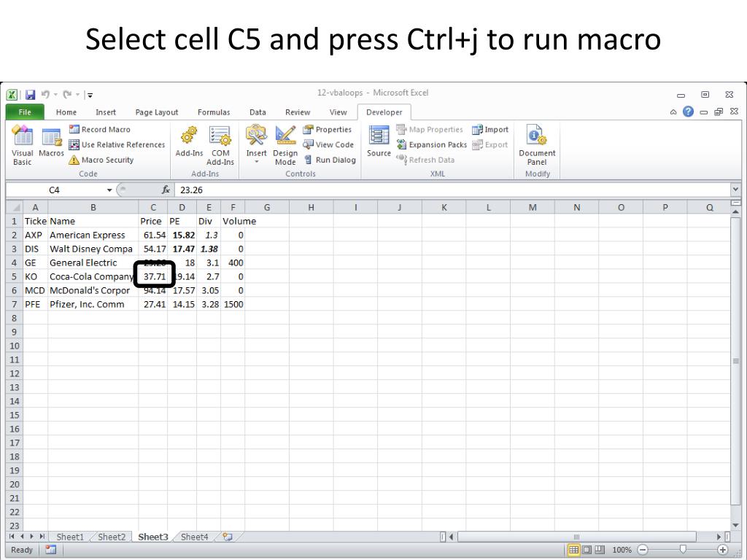Switch to the Page Layout tab
Image resolution: width=747 pixels, height=560 pixels.
[157, 112]
